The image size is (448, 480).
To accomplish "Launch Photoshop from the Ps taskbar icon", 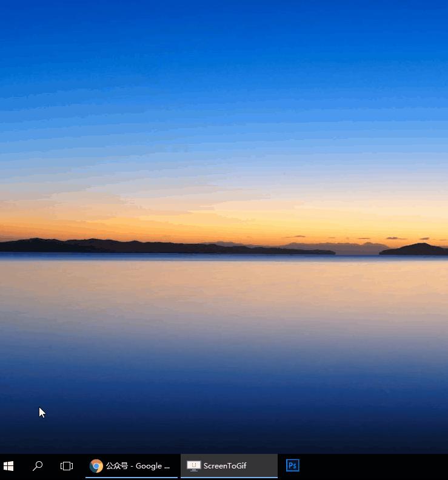I will [x=293, y=465].
